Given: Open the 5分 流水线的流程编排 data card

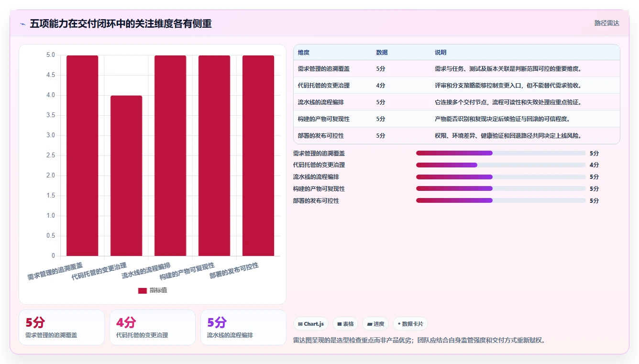Looking at the screenshot, I should (243, 327).
